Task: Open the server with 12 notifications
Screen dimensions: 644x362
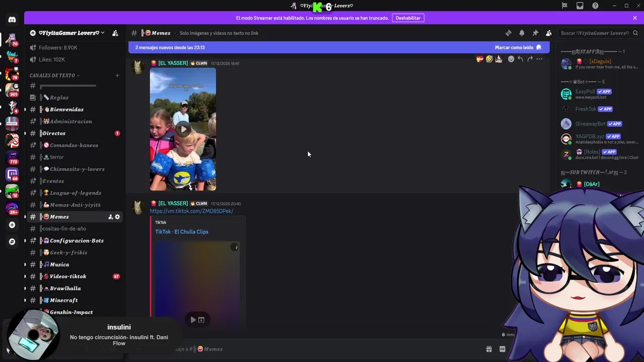Action: click(12, 192)
